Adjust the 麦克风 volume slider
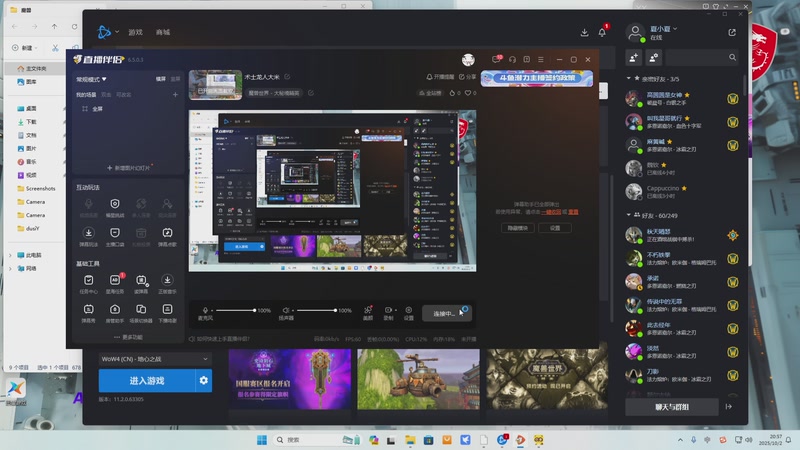This screenshot has height=450, width=800. tap(235, 310)
